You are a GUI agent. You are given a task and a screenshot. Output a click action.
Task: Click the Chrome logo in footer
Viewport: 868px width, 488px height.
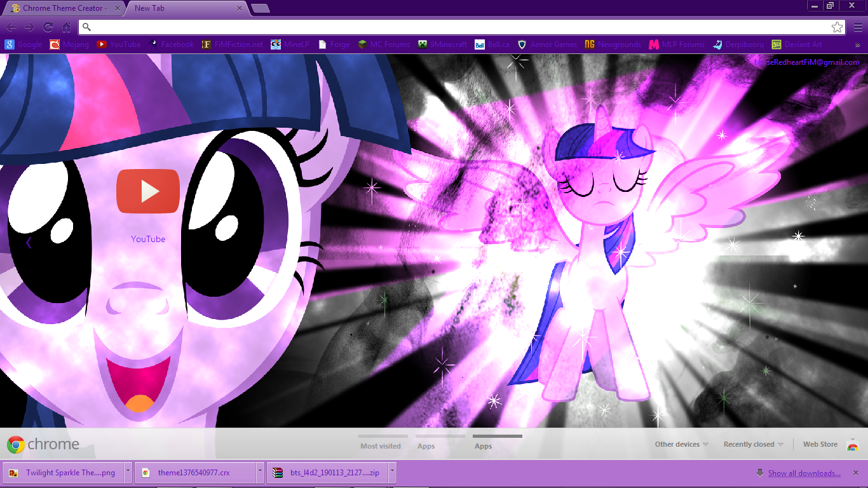[x=43, y=444]
